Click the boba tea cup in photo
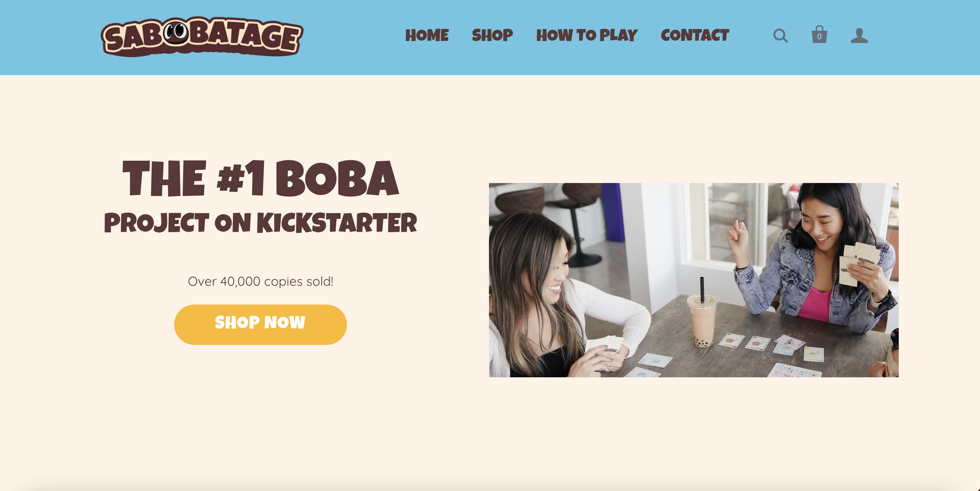Image resolution: width=980 pixels, height=491 pixels. coord(702,316)
